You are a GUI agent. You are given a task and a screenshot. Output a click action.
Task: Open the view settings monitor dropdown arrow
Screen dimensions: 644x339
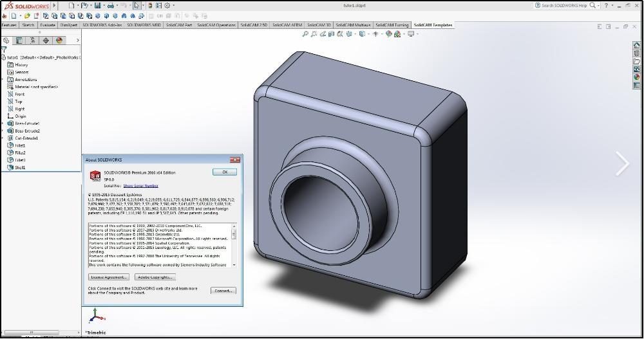tap(419, 34)
